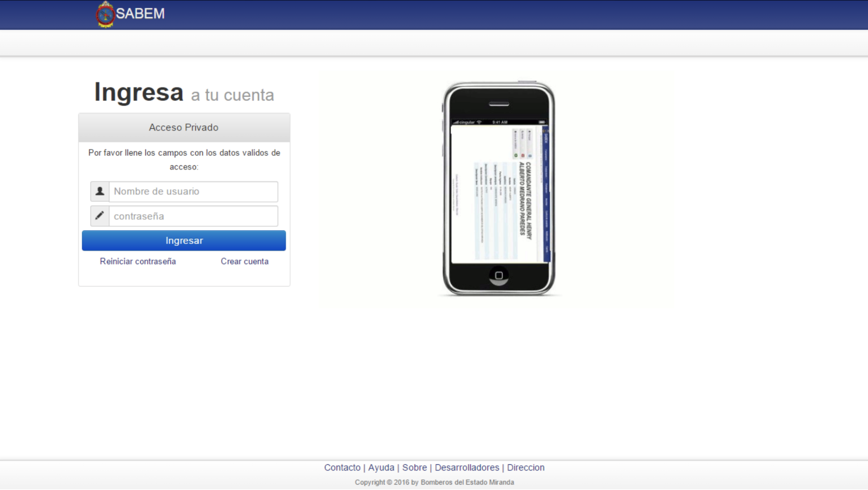868x490 pixels.
Task: Focus the contraseña password field
Action: (193, 216)
